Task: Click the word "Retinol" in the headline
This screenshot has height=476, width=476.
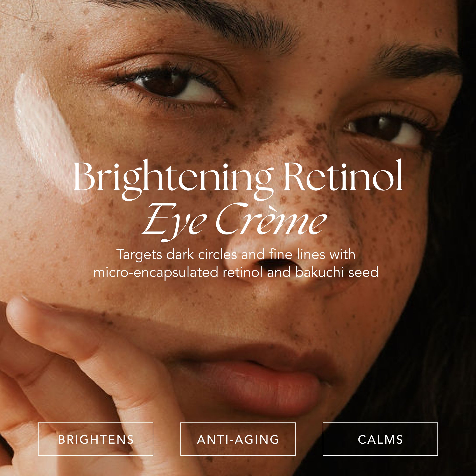Action: coord(343,175)
